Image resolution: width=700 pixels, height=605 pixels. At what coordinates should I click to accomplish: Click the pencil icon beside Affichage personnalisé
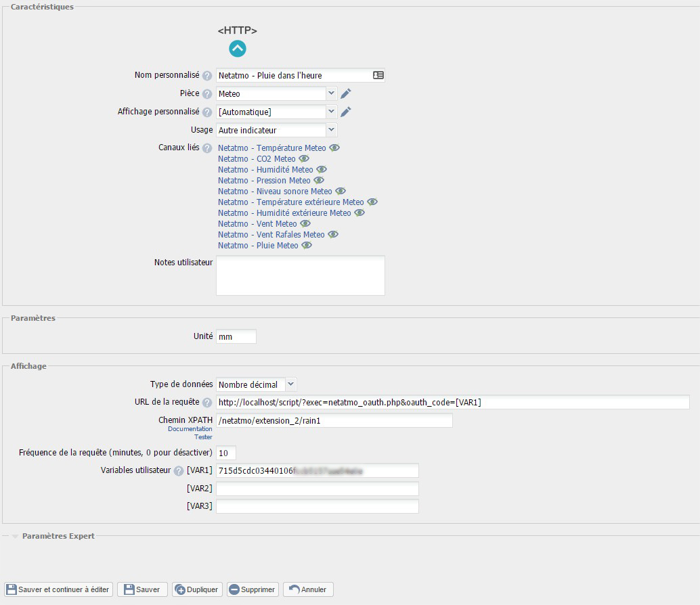(346, 112)
